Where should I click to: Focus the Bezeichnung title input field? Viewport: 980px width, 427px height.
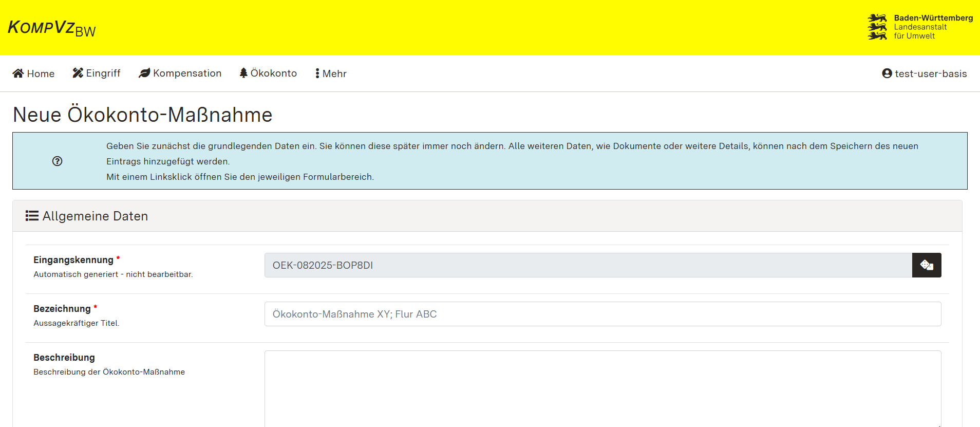602,314
